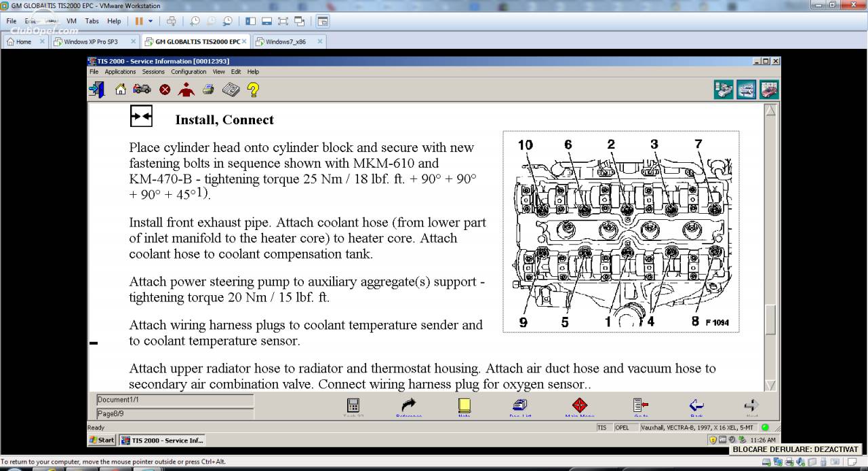The height and width of the screenshot is (471, 868).
Task: Click the first teal car icon, top right
Action: [724, 90]
